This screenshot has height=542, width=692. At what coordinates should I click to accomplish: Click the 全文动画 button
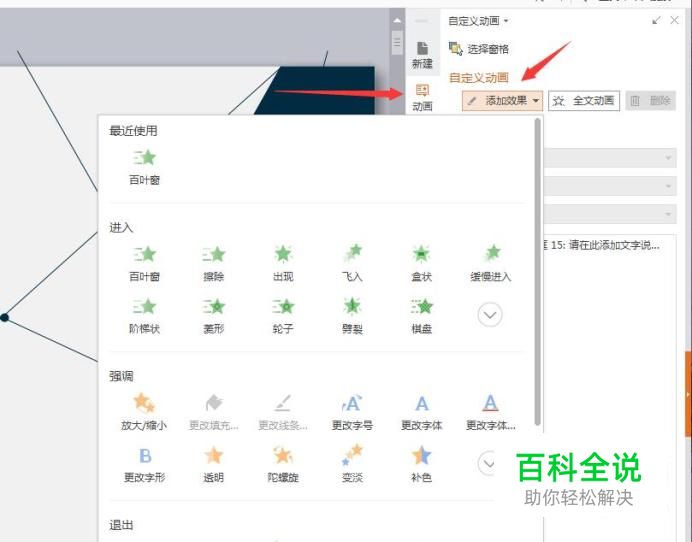pos(583,101)
